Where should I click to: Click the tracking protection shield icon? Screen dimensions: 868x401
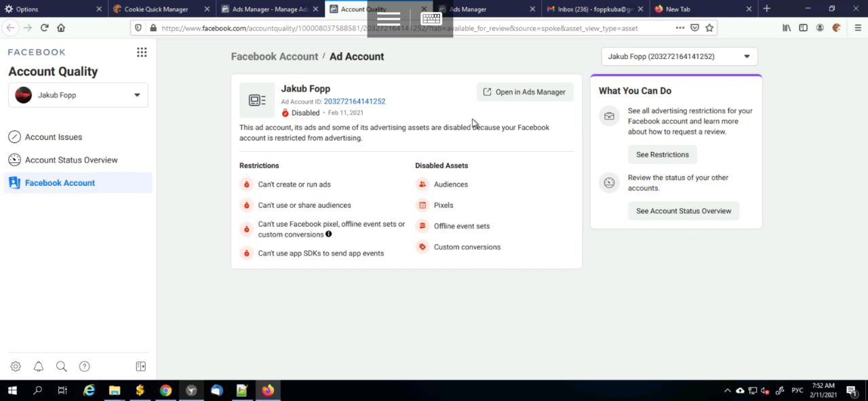click(x=138, y=28)
